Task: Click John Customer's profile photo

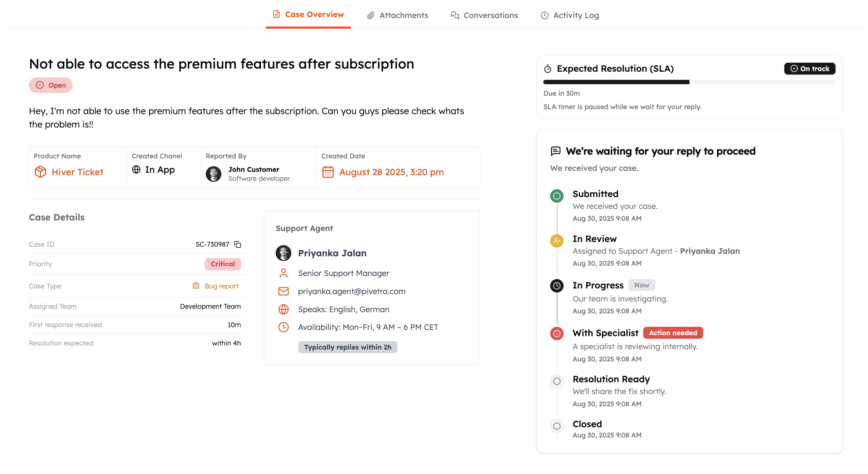Action: (214, 174)
